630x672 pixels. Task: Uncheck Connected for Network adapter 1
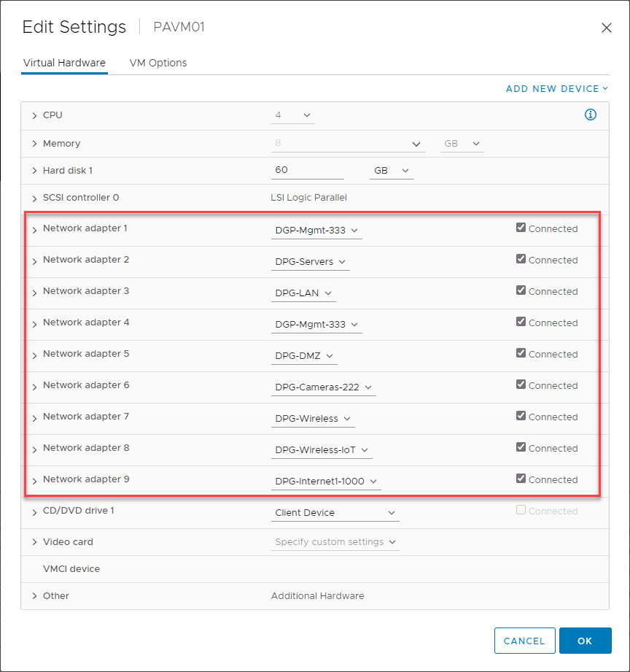(x=521, y=228)
